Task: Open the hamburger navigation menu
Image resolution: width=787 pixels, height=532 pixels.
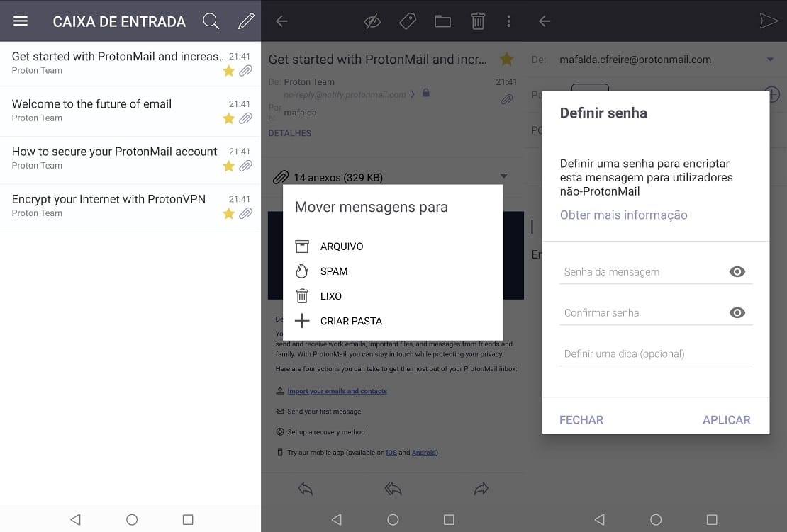Action: 21,21
